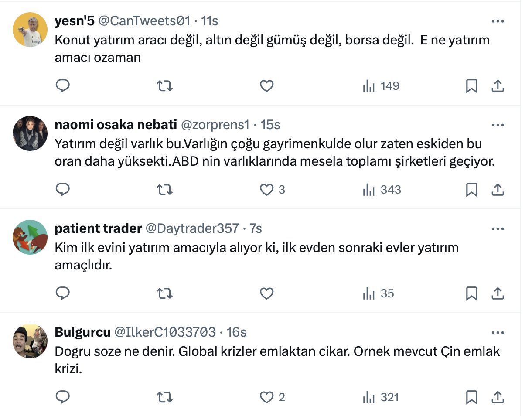Share patient trader's tweet
The height and width of the screenshot is (416, 532).
click(498, 294)
